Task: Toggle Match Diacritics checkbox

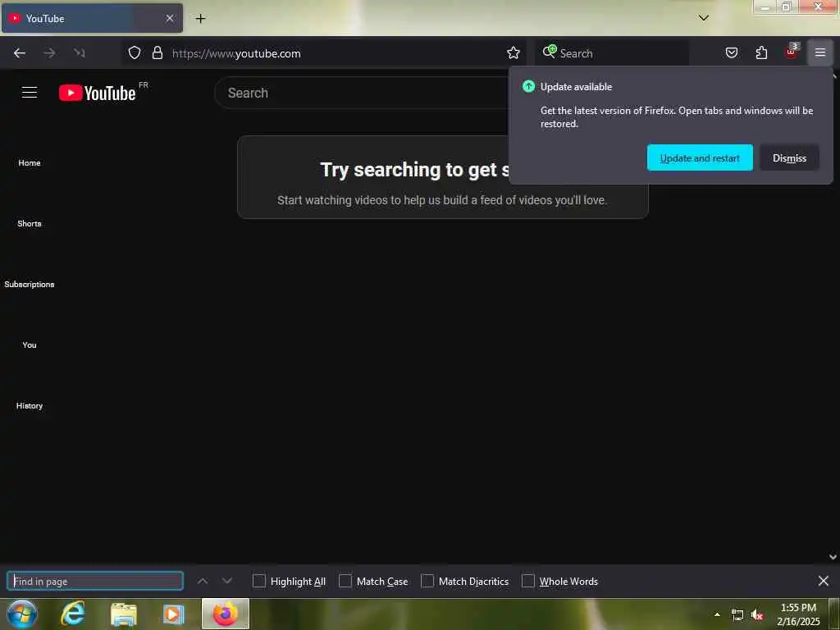Action: (427, 581)
